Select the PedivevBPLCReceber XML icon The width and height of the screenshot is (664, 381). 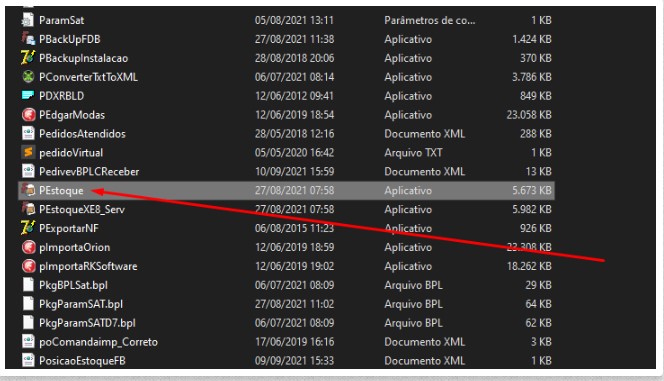point(28,171)
